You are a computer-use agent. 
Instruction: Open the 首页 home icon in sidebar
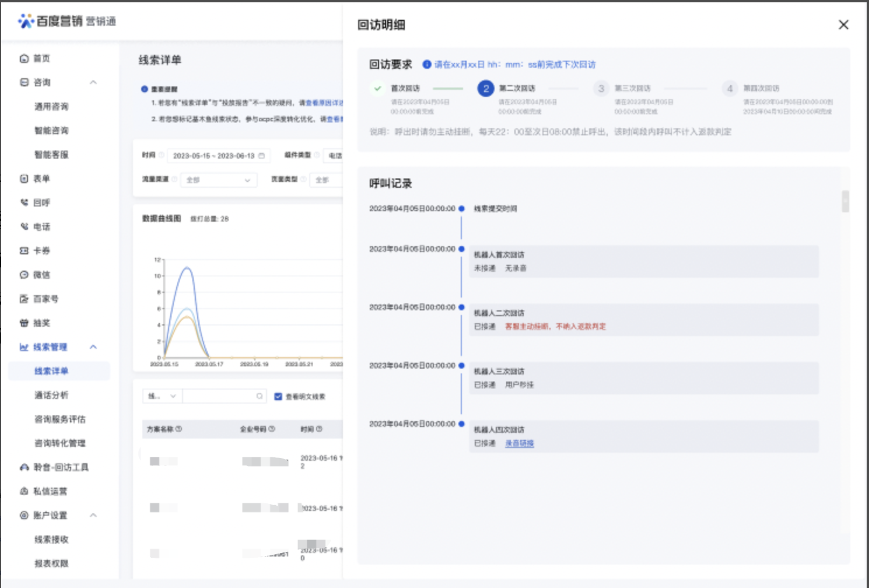click(24, 58)
